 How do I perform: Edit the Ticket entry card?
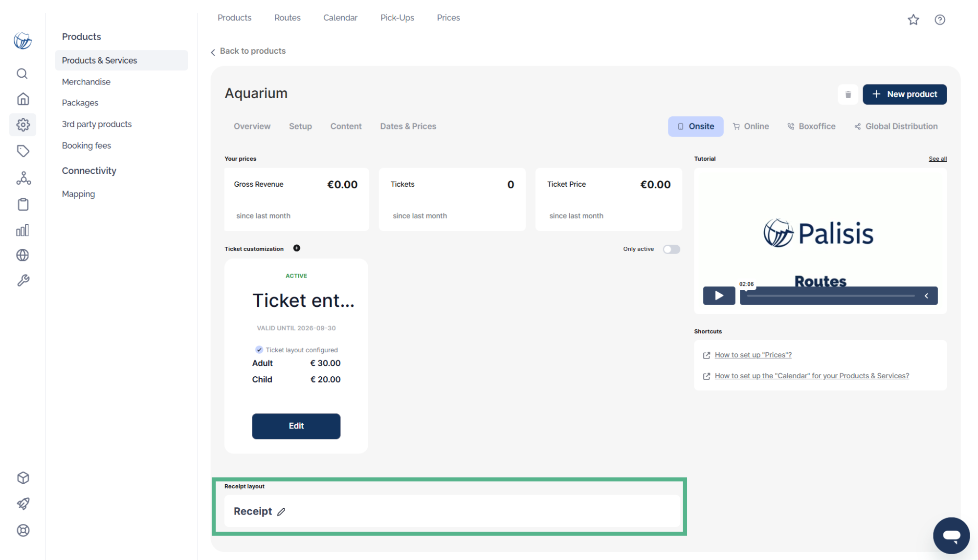pos(296,426)
